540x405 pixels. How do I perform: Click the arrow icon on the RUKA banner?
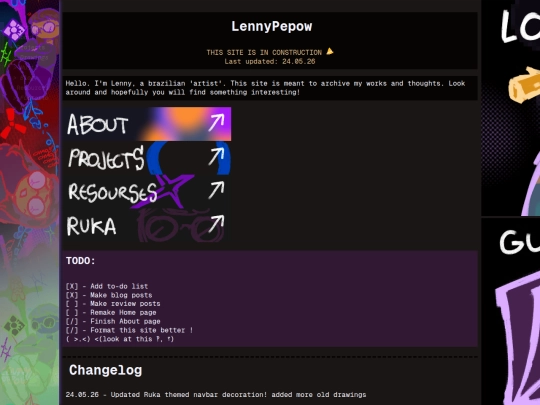pyautogui.click(x=216, y=224)
